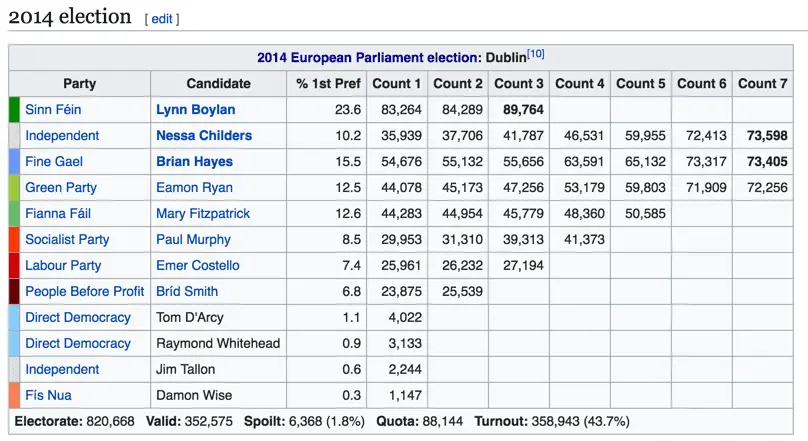The width and height of the screenshot is (808, 441).
Task: Click the Paul Murphy link
Action: [x=193, y=239]
